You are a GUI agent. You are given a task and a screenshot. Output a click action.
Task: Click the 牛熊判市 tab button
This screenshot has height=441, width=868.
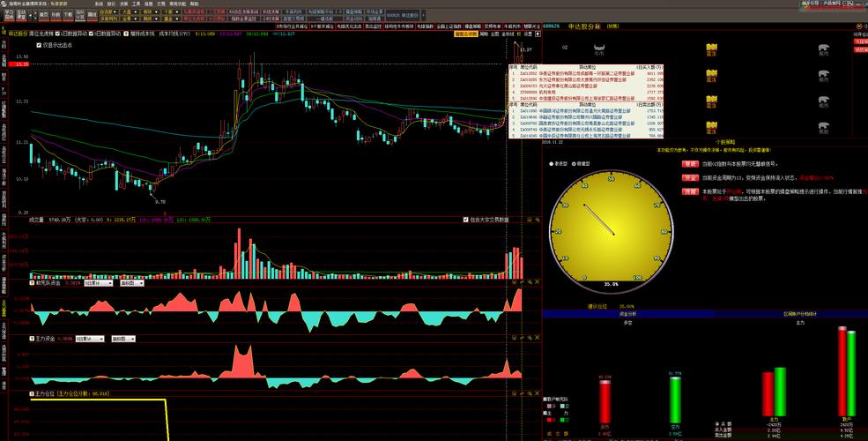point(511,26)
